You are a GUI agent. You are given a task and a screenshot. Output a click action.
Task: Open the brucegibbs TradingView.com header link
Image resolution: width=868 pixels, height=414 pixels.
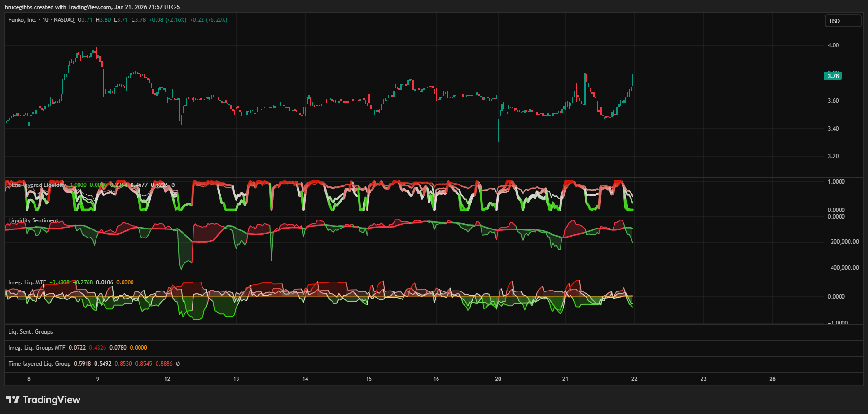[92, 7]
